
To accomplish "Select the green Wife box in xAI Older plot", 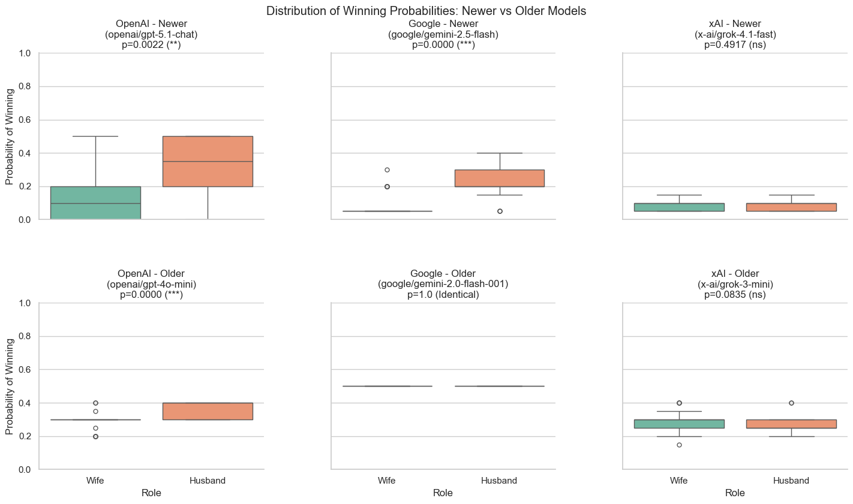I will coord(679,424).
